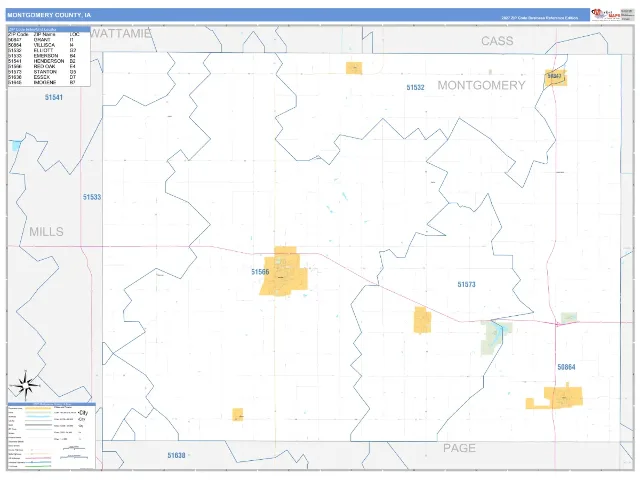Click the 51566 ZIP code label
The width and height of the screenshot is (640, 480).
[260, 272]
